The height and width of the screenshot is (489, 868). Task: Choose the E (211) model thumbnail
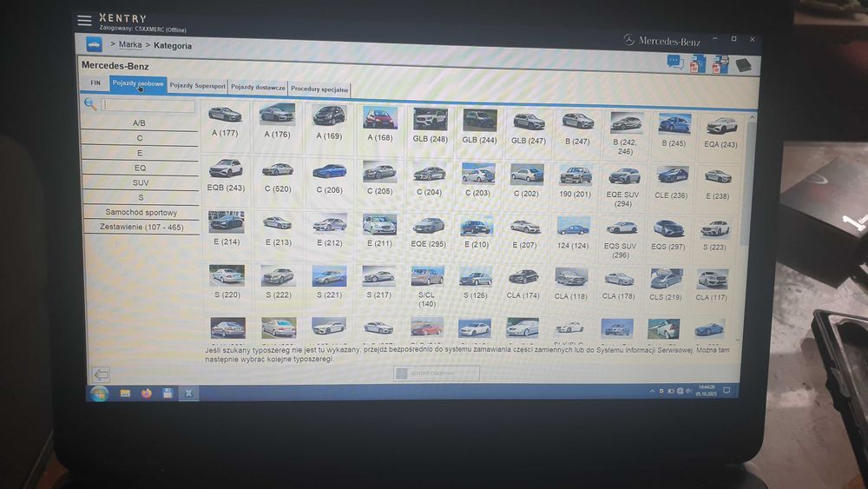(x=380, y=225)
